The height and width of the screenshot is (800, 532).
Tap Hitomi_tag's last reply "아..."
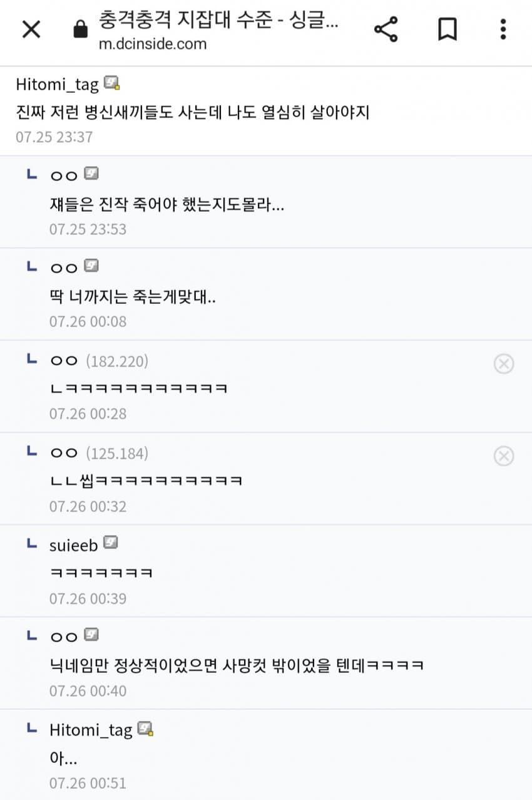click(63, 757)
